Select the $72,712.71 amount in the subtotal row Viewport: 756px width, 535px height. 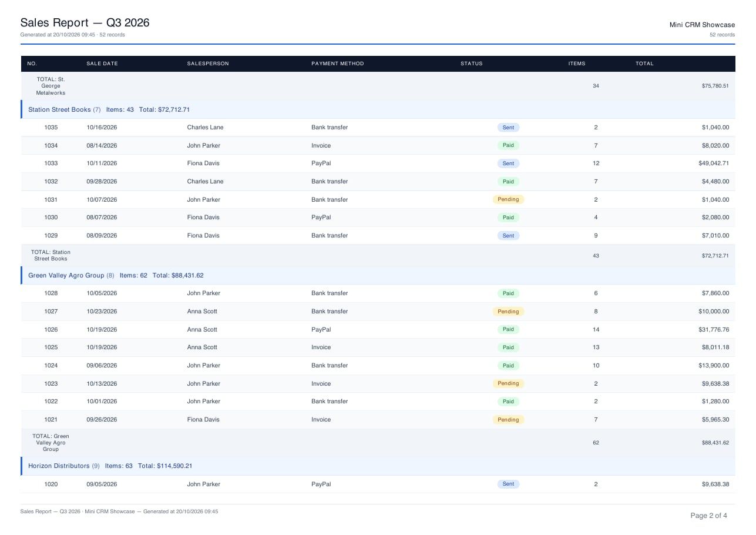click(715, 256)
